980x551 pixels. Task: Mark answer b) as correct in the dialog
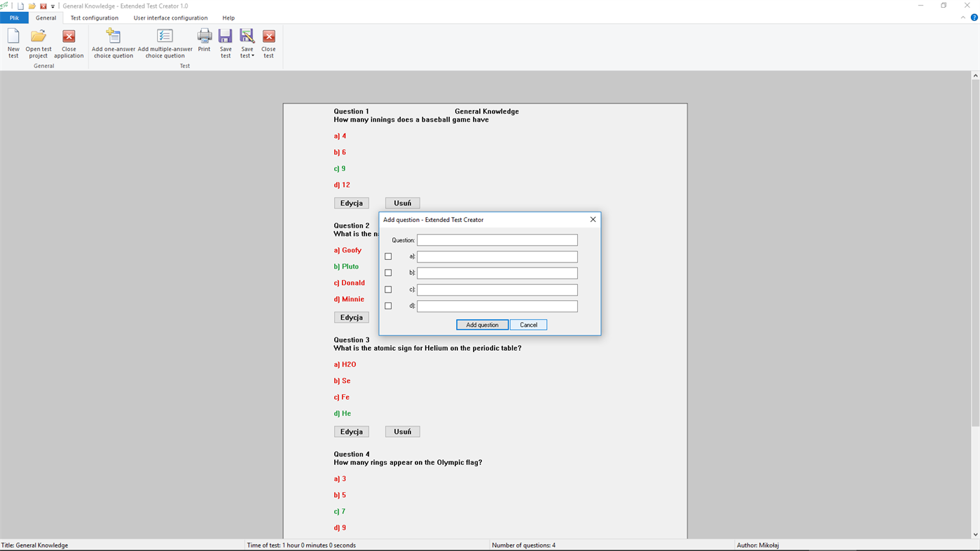[388, 272]
